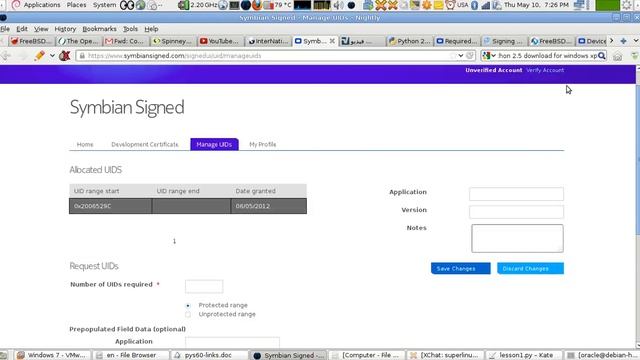Click the Bluetooth icon in top panel
The image size is (640, 360).
point(474,5)
